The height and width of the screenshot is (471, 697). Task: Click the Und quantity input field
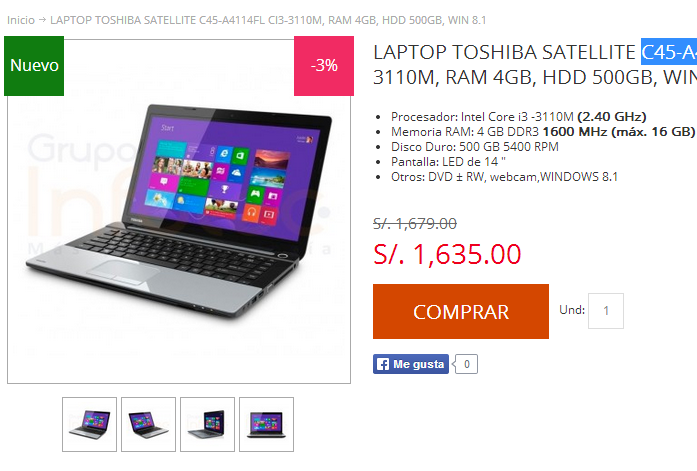tap(605, 311)
